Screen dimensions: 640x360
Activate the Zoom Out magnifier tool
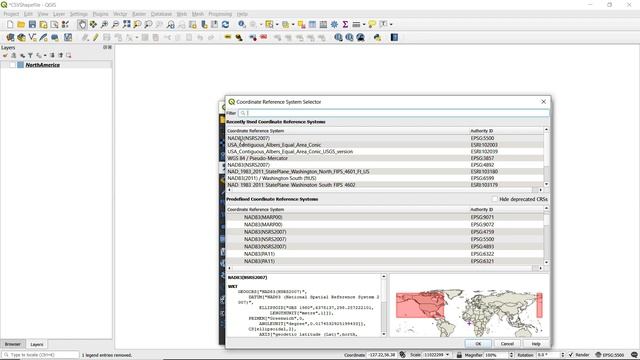[x=116, y=24]
